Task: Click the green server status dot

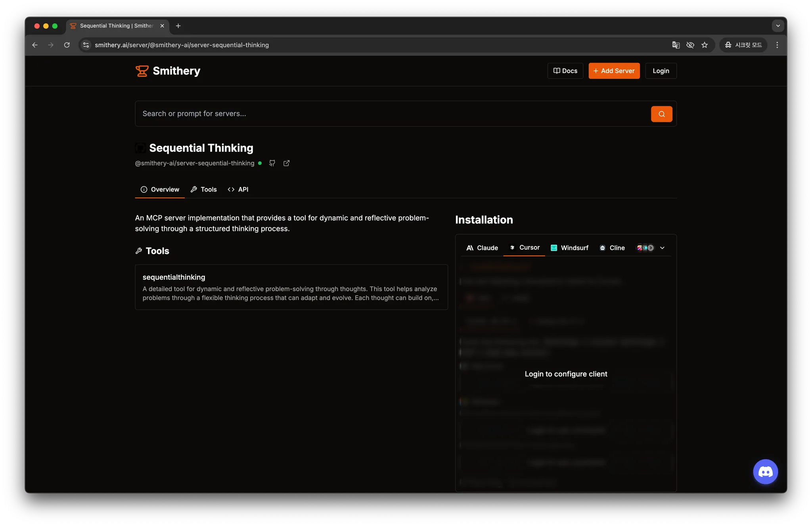Action: pyautogui.click(x=260, y=163)
